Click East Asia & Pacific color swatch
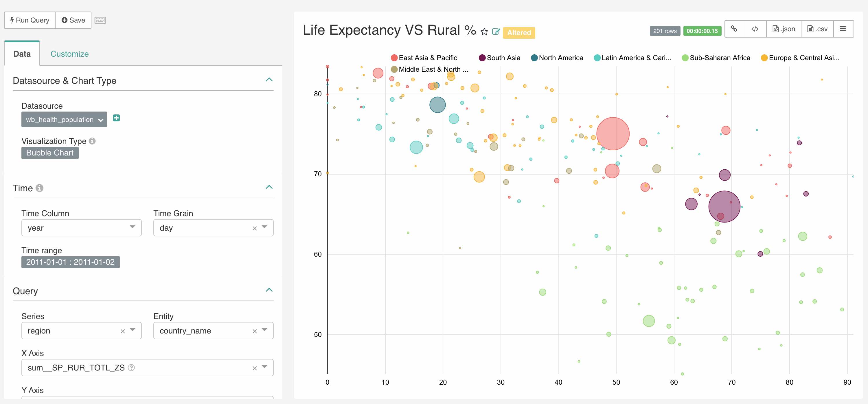The width and height of the screenshot is (868, 404). click(x=394, y=58)
